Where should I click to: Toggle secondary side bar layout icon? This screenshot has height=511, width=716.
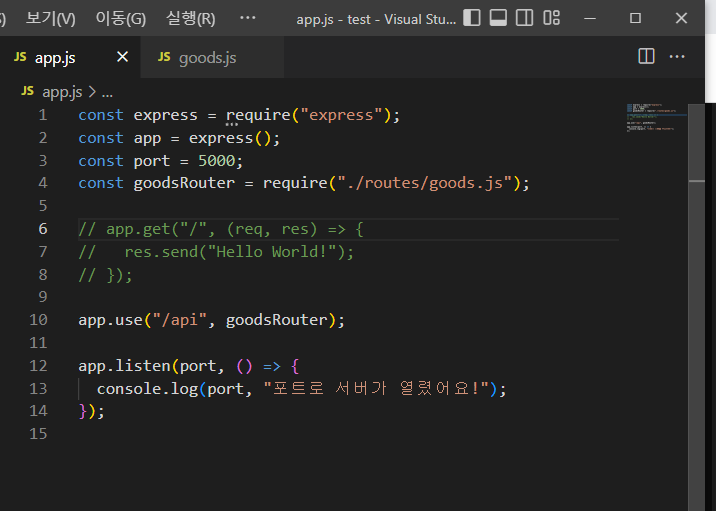(x=524, y=18)
